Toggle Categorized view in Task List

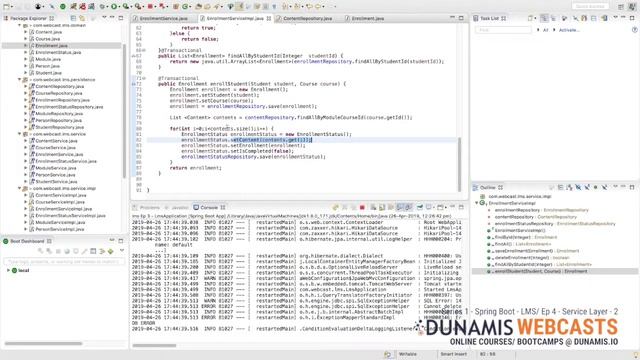pyautogui.click(x=544, y=18)
